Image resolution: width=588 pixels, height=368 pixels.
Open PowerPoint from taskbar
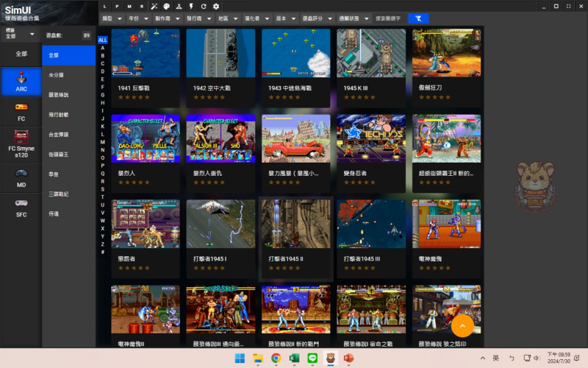click(x=348, y=358)
